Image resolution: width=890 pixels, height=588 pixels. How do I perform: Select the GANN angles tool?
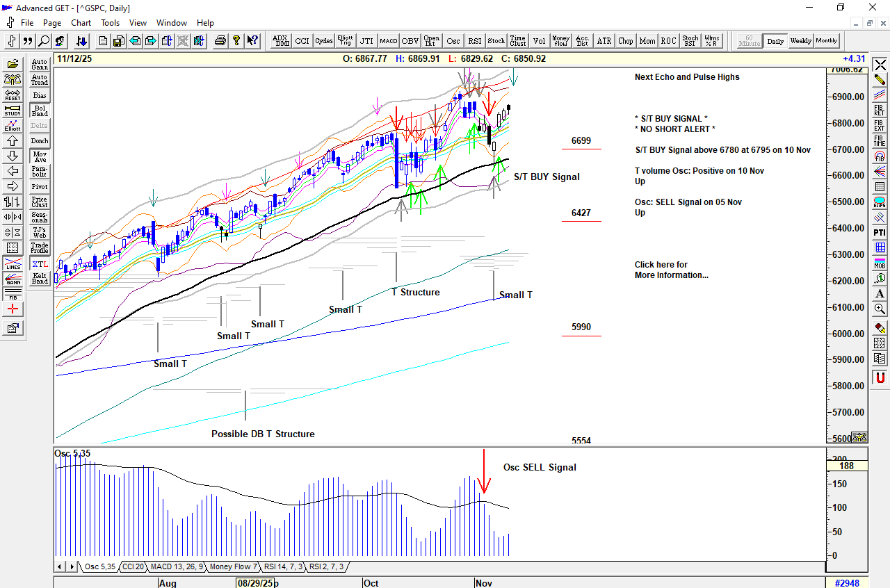[x=13, y=279]
